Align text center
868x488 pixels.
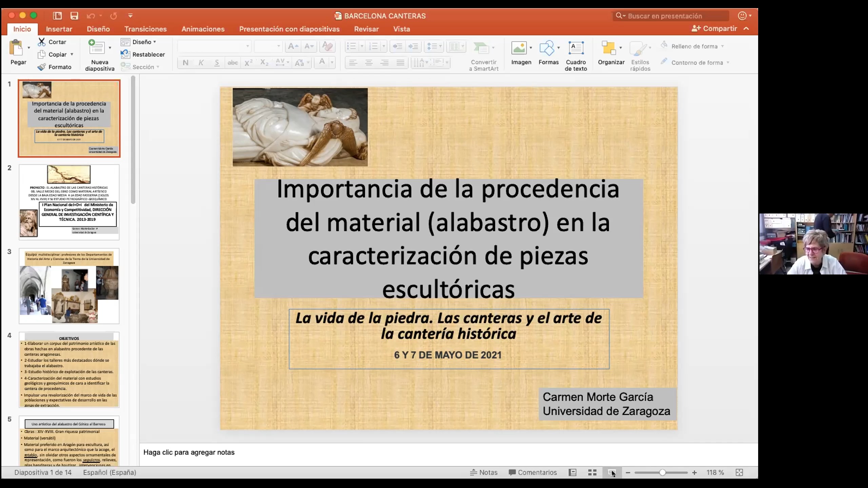[x=369, y=63]
